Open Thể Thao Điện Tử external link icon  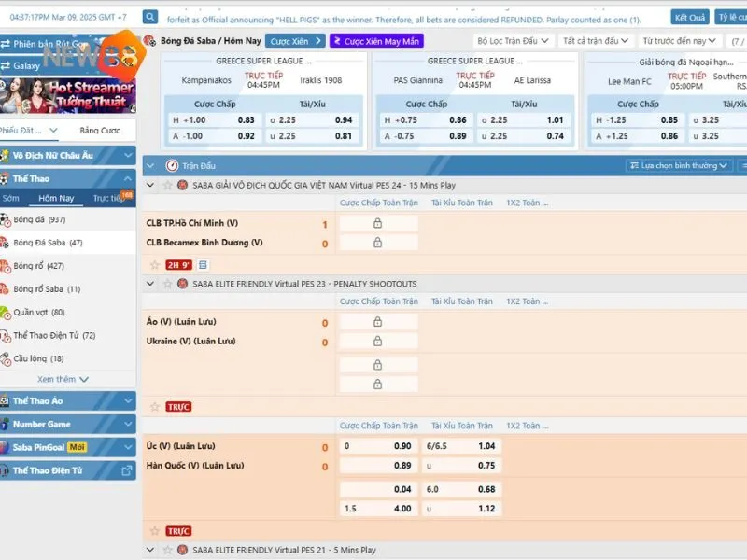[x=128, y=470]
